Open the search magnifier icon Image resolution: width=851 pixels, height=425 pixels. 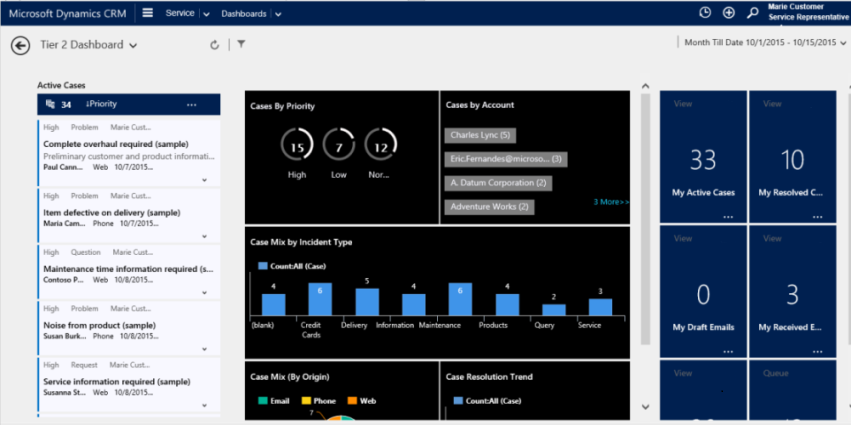pyautogui.click(x=753, y=13)
